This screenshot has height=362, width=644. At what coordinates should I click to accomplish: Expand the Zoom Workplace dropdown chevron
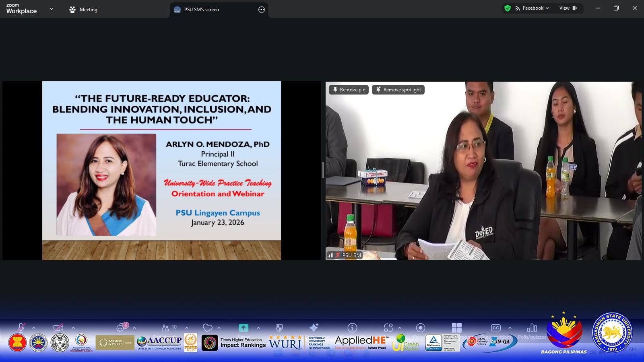click(51, 9)
